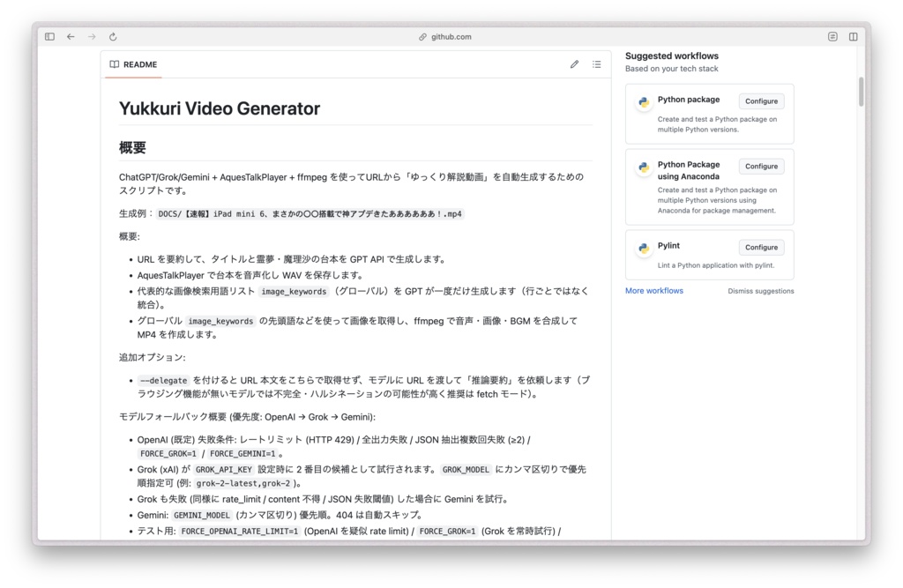The width and height of the screenshot is (903, 588).
Task: Open README outline list icon
Action: (597, 64)
